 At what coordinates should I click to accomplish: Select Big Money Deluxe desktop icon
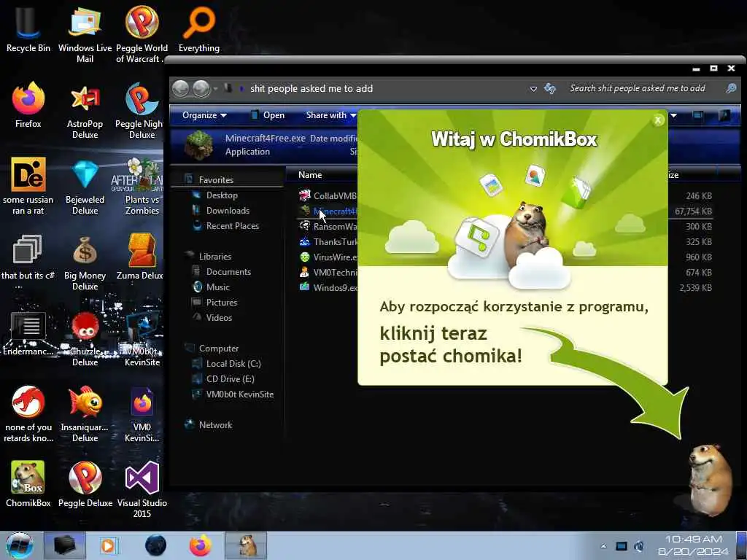85,262
